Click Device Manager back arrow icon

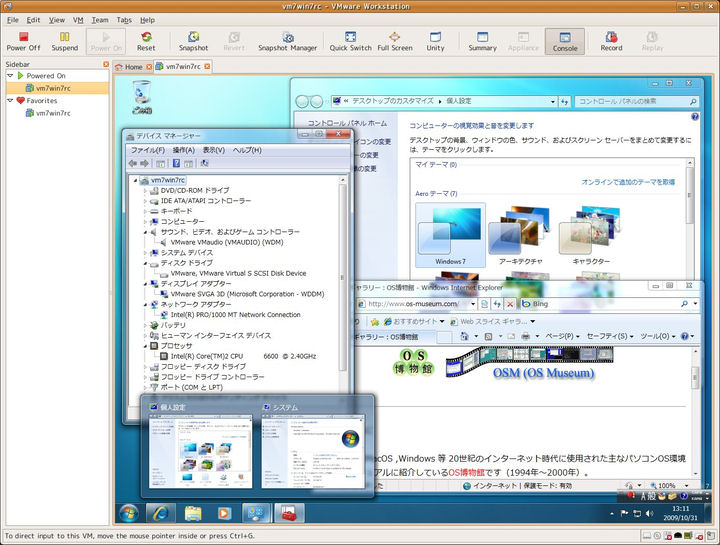133,163
